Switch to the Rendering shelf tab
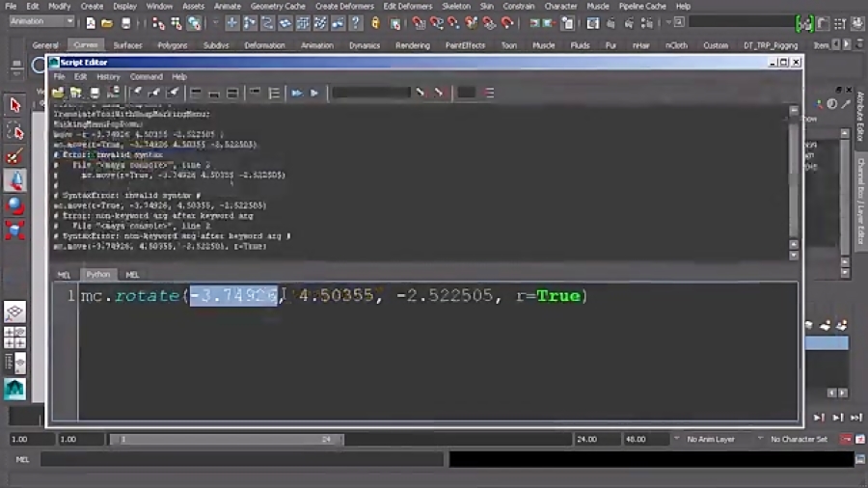868x488 pixels. click(x=413, y=45)
